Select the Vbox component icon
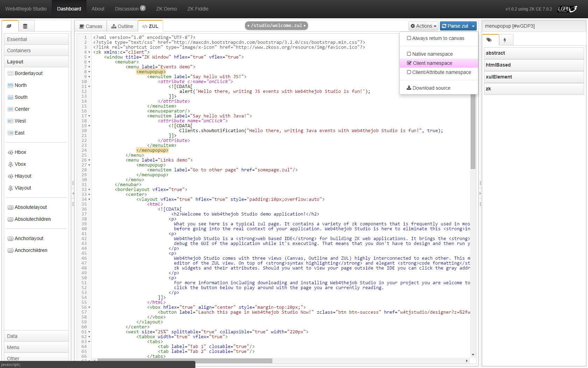The width and height of the screenshot is (588, 368). (x=10, y=164)
